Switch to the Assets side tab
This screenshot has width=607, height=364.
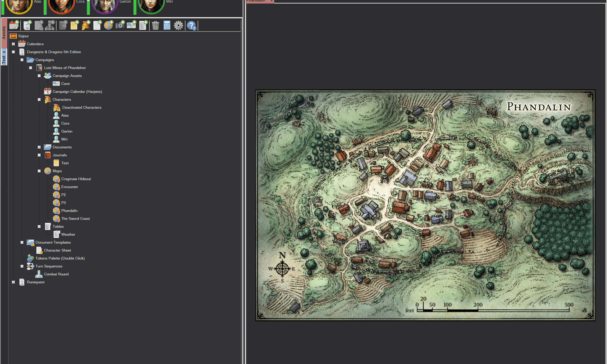[x=4, y=33]
